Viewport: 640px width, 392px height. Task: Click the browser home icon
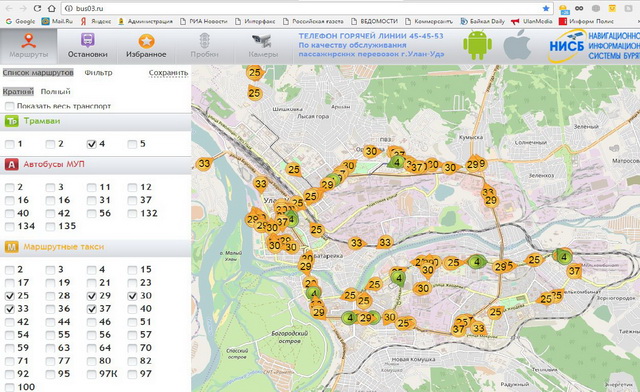point(51,8)
